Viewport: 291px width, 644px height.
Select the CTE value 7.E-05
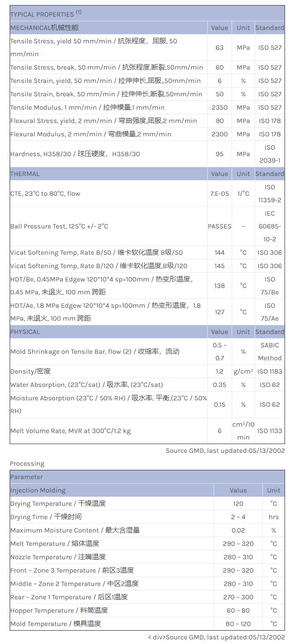pyautogui.click(x=220, y=193)
